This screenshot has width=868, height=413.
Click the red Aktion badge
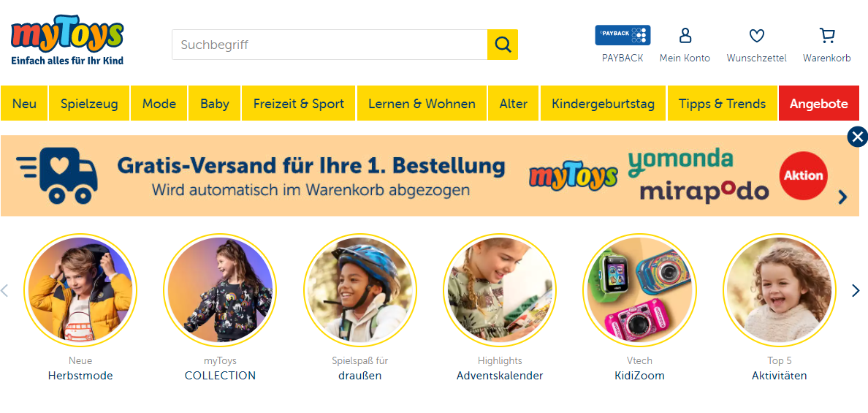point(803,175)
